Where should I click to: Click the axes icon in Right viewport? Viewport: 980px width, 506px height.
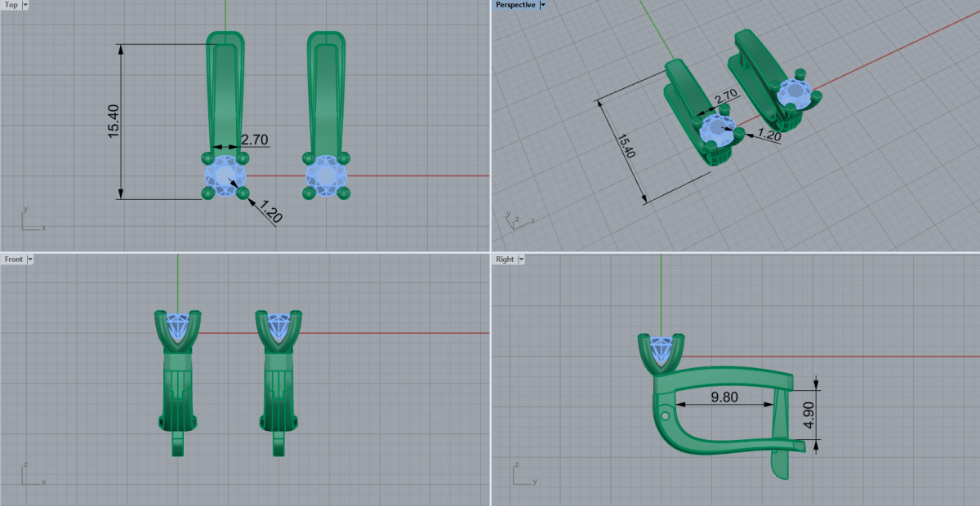pyautogui.click(x=521, y=476)
